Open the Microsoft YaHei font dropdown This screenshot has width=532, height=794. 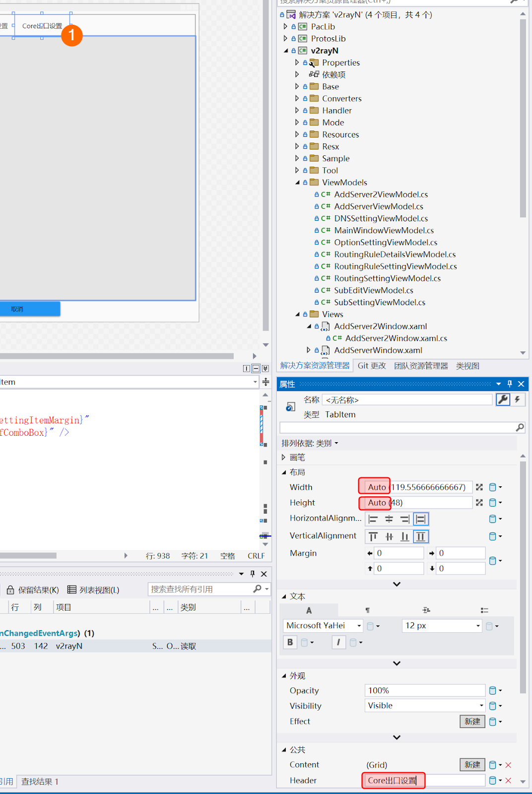(x=359, y=626)
